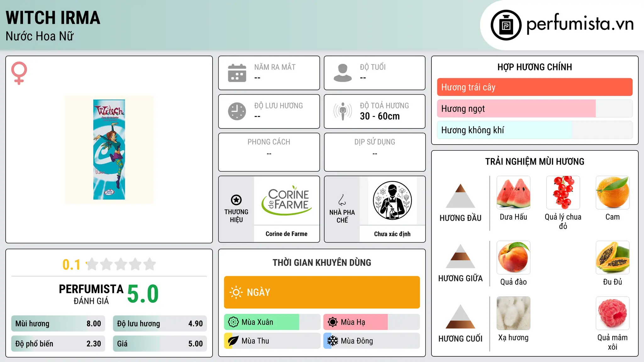Click the sun icon in the Ngày bar

click(x=236, y=292)
